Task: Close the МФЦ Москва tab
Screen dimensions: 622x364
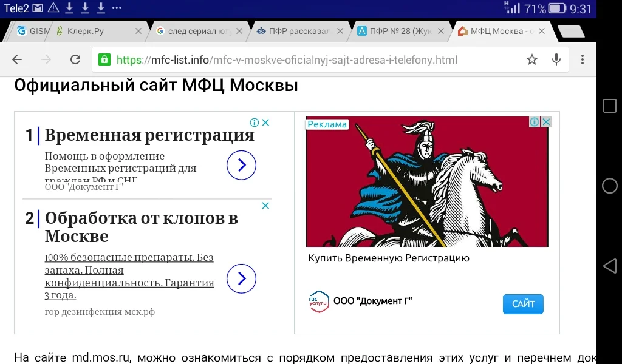Action: tap(542, 31)
